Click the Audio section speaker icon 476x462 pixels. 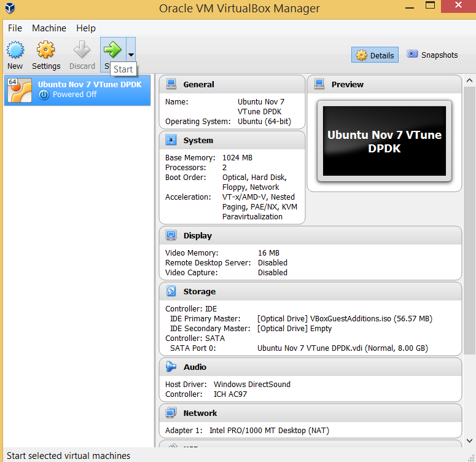pos(171,367)
